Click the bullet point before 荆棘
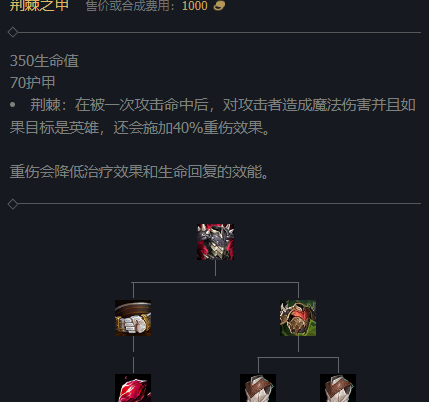 (13, 105)
